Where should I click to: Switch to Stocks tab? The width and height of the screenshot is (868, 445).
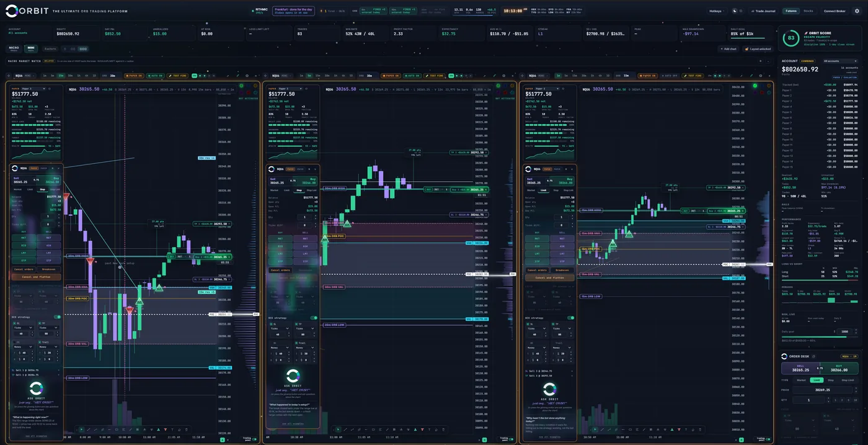tap(808, 11)
